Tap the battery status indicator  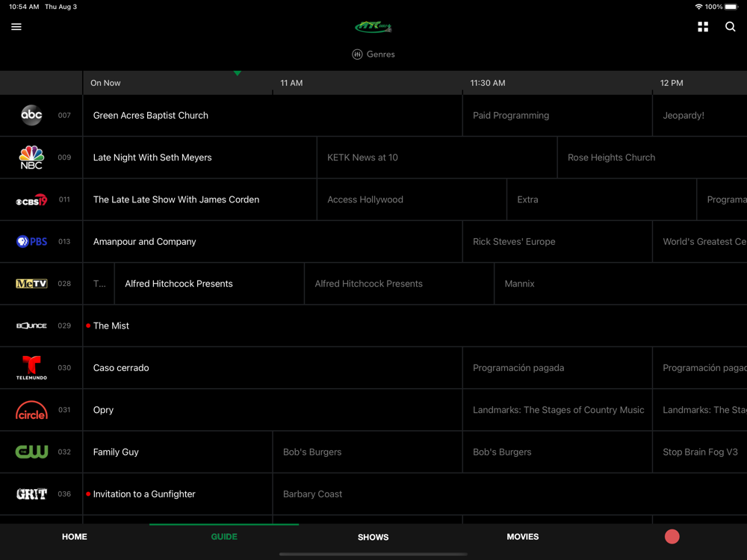(x=731, y=7)
